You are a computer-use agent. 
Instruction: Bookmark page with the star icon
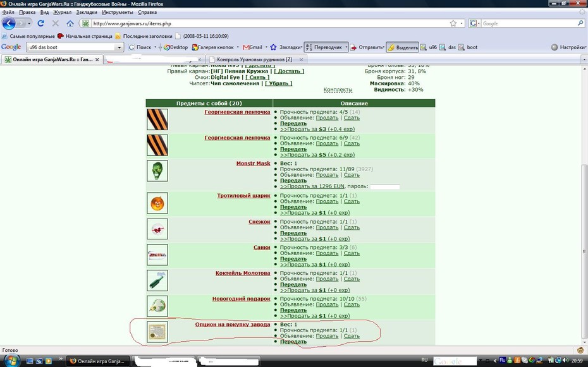[453, 23]
